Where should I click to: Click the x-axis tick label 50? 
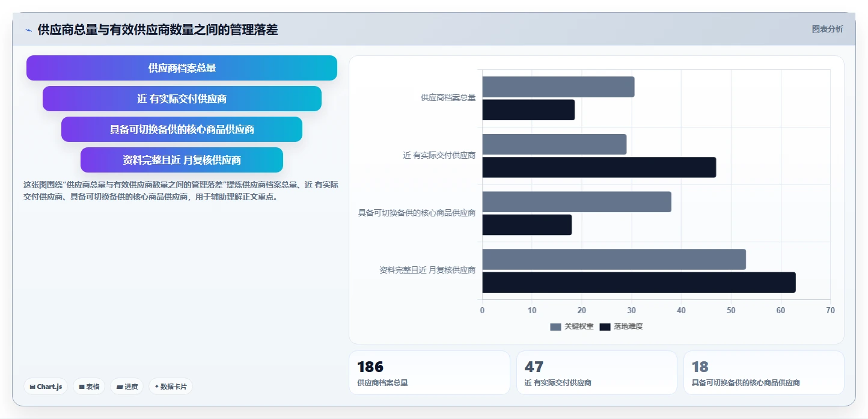(731, 311)
